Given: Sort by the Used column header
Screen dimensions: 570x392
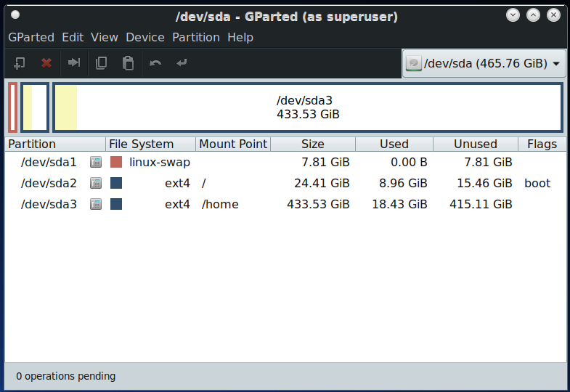Looking at the screenshot, I should pos(394,144).
